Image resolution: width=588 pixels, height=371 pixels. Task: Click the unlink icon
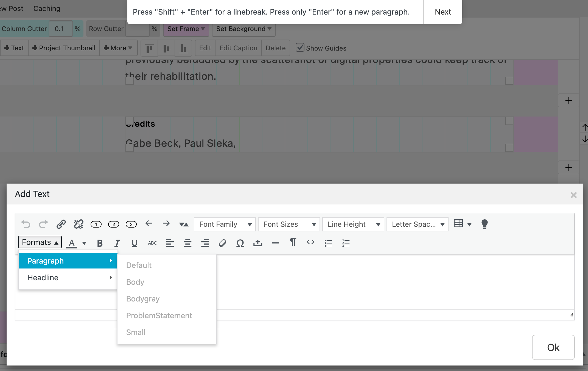79,224
